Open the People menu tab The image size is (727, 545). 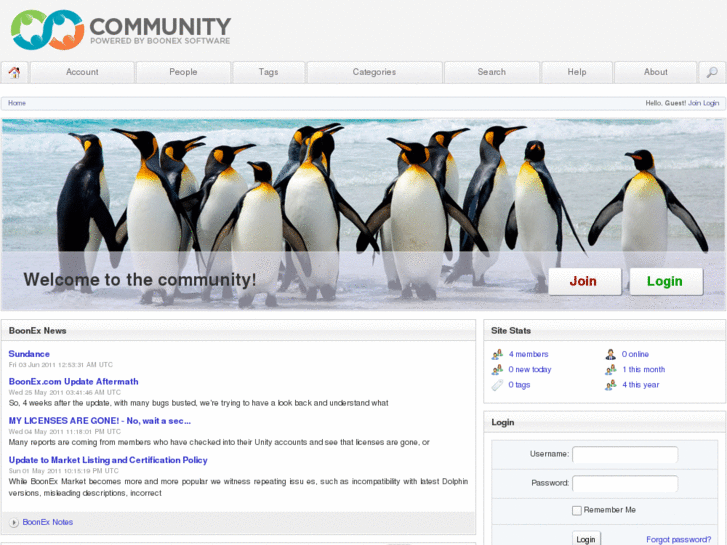click(183, 72)
